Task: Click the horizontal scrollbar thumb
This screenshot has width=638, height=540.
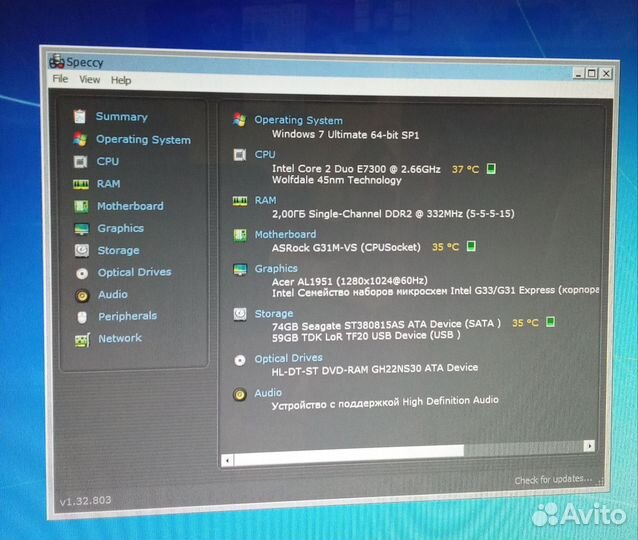Action: click(x=349, y=454)
